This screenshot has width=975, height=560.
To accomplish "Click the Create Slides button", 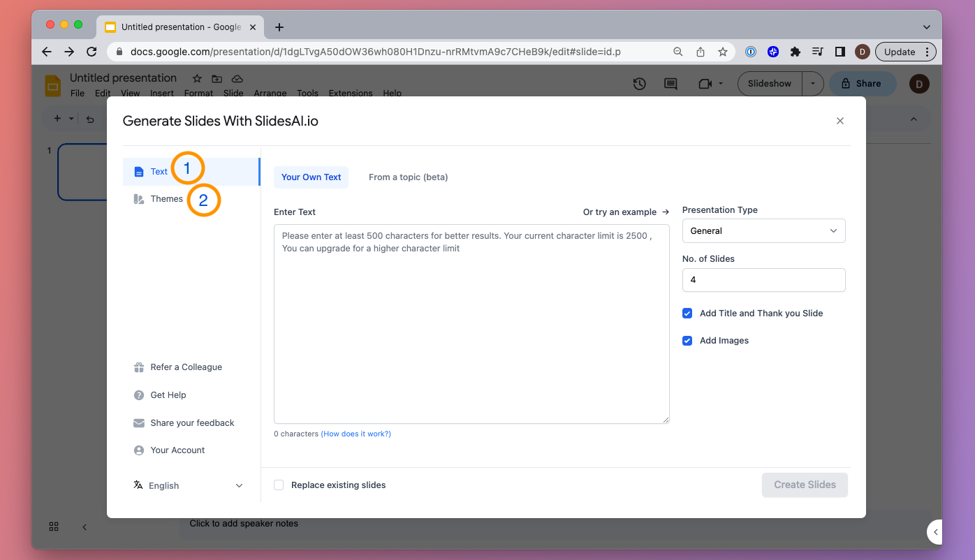I will (x=805, y=485).
